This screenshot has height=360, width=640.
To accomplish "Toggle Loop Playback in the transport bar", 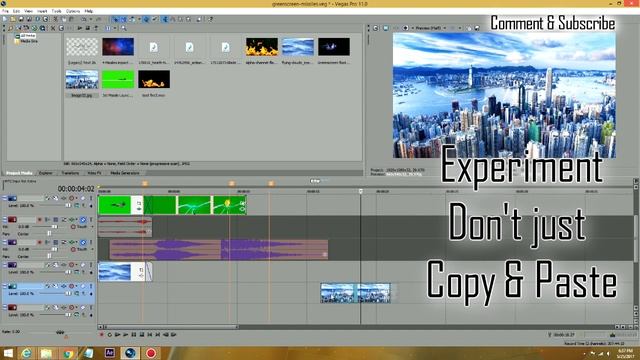I will [x=109, y=334].
